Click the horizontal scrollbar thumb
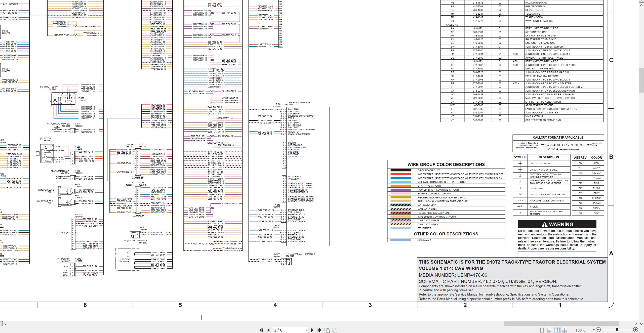Viewport: 644px width, 333px height. (x=561, y=324)
